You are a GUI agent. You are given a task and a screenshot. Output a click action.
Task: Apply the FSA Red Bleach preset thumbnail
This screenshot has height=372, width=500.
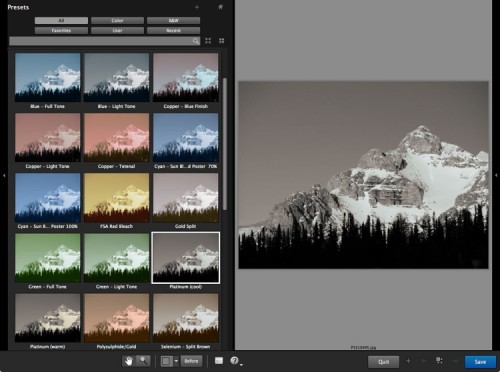tap(117, 197)
